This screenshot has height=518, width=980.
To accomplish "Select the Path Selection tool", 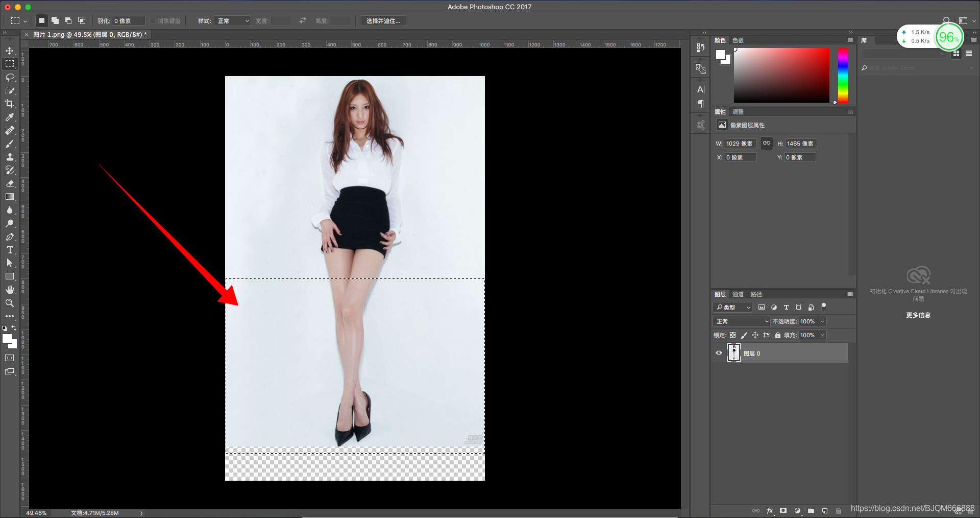I will click(10, 263).
